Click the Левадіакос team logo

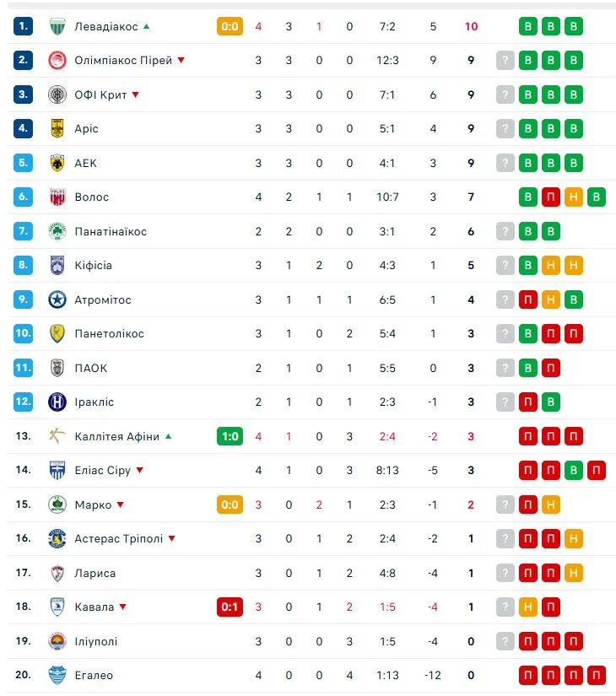tap(57, 26)
